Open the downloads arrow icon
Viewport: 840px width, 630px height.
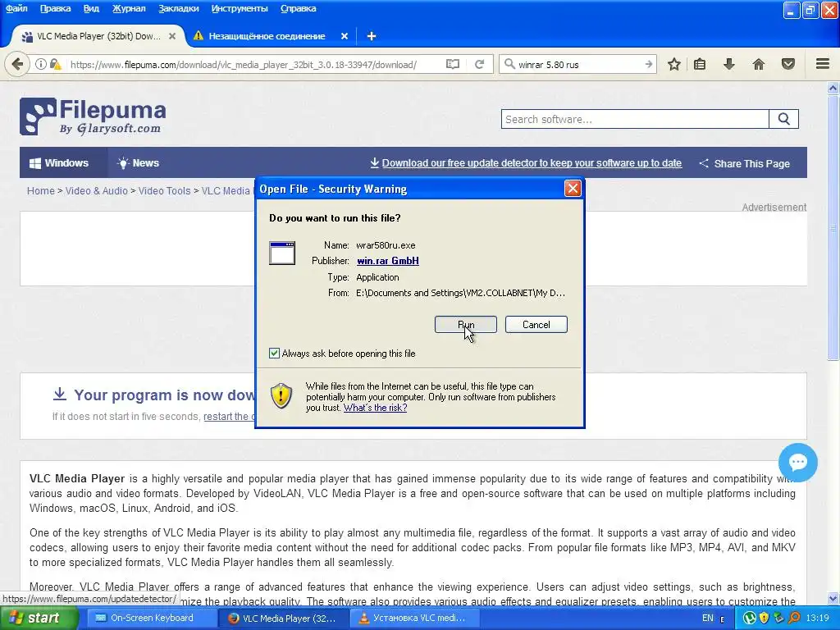[x=729, y=65]
